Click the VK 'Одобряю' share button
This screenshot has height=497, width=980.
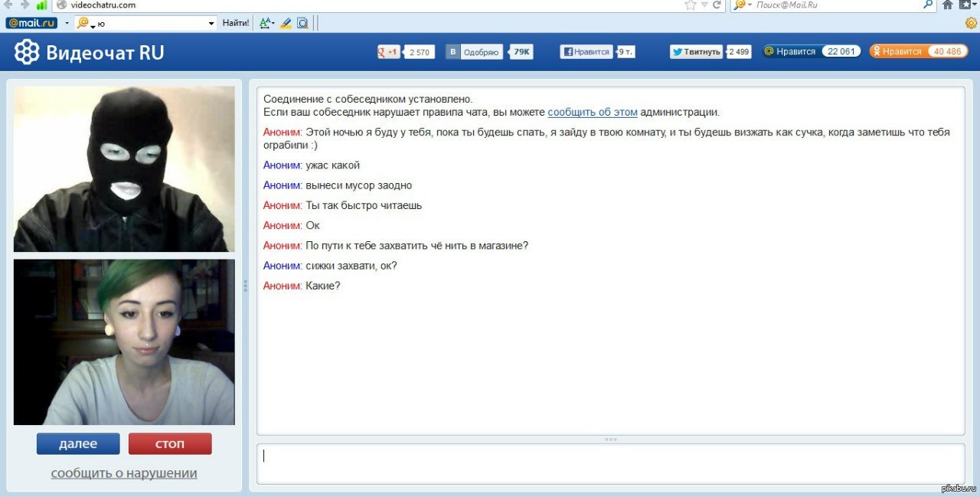(x=475, y=52)
